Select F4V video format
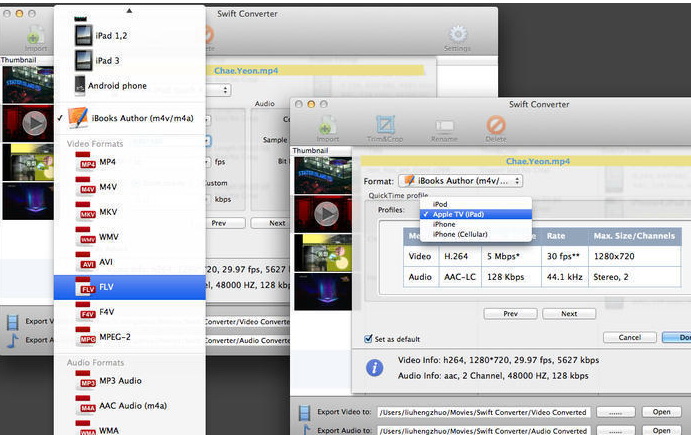The width and height of the screenshot is (691, 435). coord(130,312)
